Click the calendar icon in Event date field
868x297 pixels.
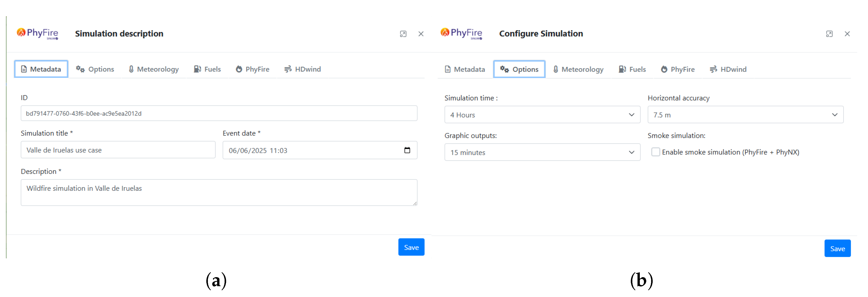407,150
